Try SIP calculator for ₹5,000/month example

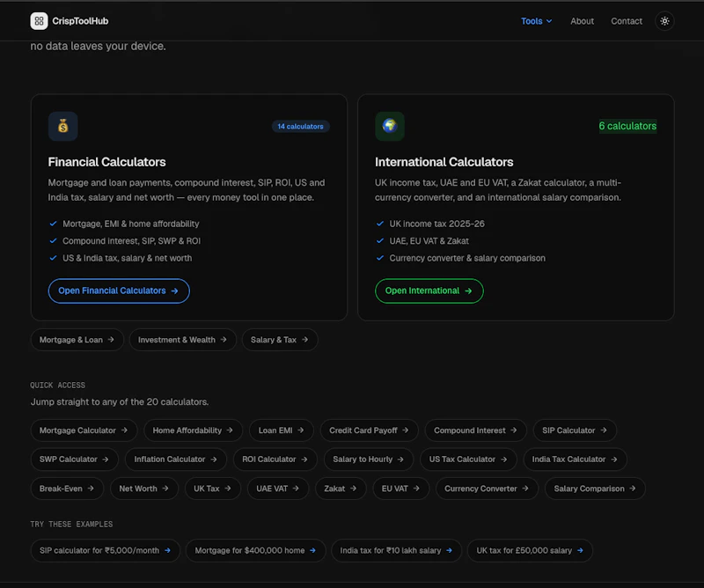[x=105, y=550]
